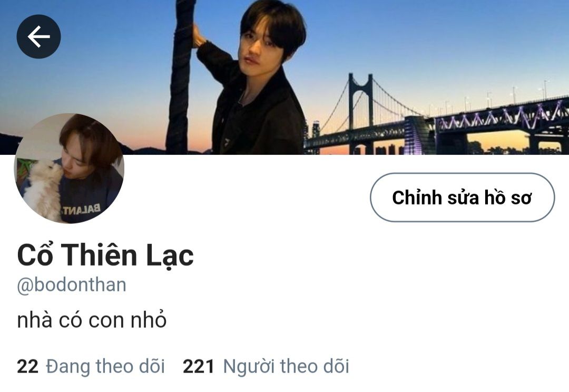
Task: Open the 22 Đang theo dõi list
Action: 91,366
